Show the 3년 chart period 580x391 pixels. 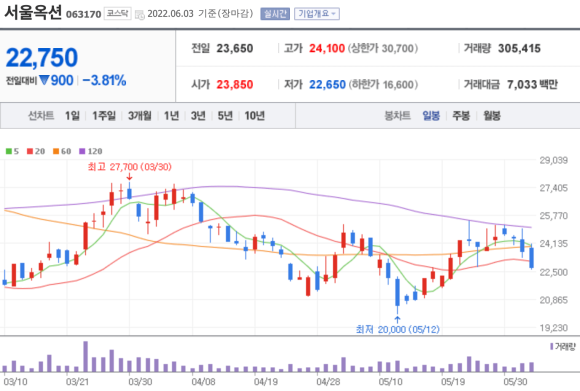(x=198, y=116)
